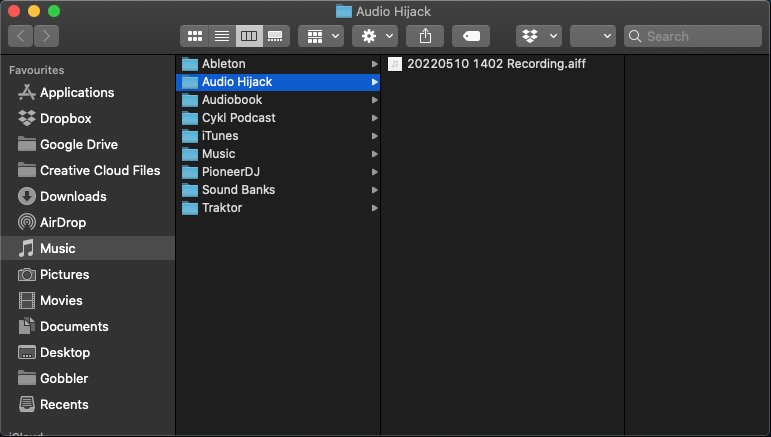Open Pictures in the sidebar

click(x=88, y=274)
